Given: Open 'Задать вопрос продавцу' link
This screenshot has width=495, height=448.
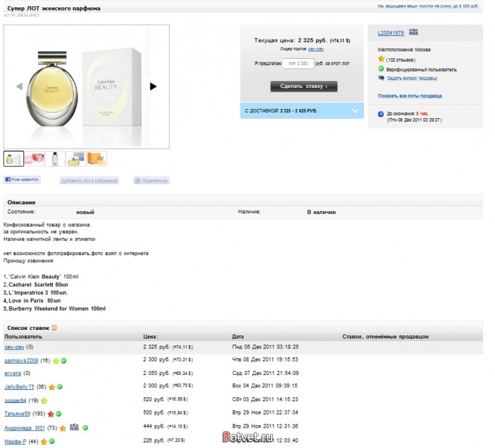Looking at the screenshot, I should 412,79.
